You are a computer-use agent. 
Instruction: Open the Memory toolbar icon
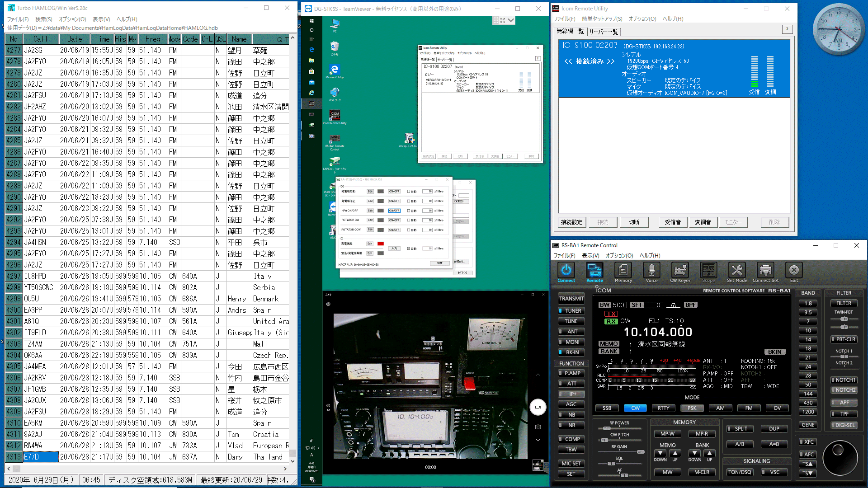tap(623, 270)
